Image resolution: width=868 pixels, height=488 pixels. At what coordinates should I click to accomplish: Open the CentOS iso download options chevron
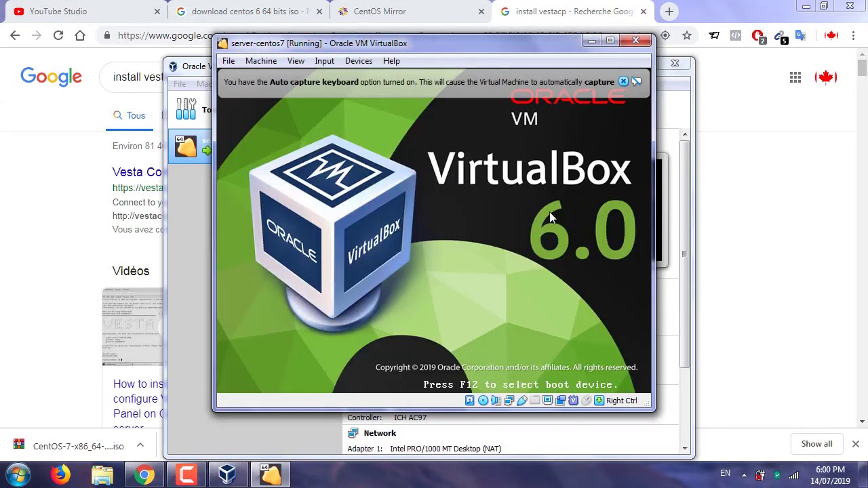pyautogui.click(x=140, y=445)
